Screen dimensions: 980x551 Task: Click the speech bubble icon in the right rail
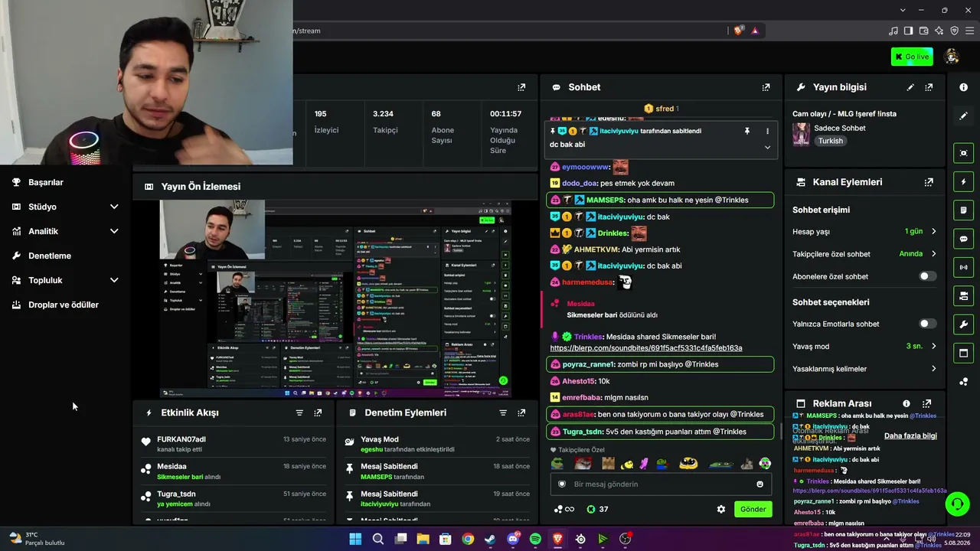click(963, 239)
